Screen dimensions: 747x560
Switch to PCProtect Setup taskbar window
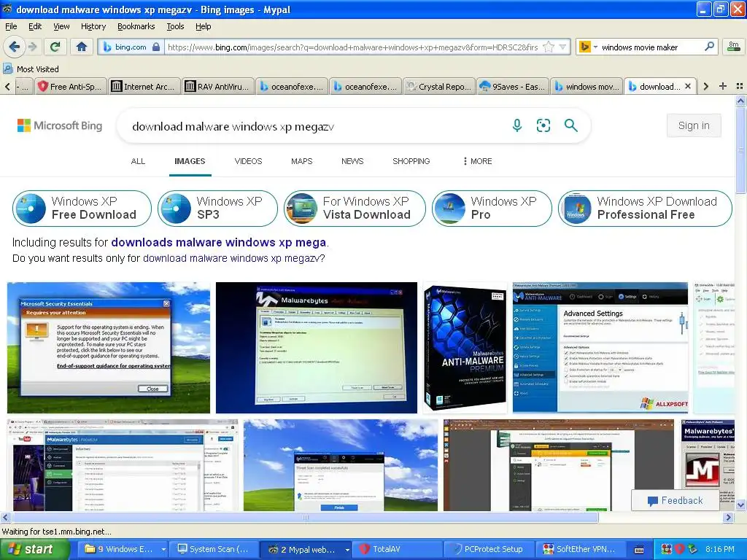point(488,549)
